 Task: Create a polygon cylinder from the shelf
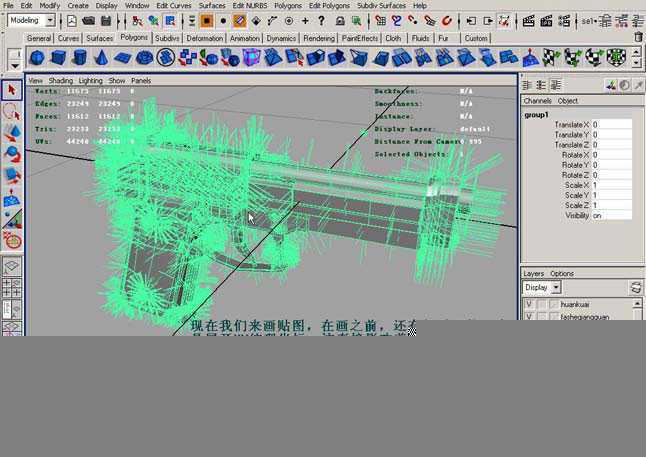pyautogui.click(x=80, y=57)
